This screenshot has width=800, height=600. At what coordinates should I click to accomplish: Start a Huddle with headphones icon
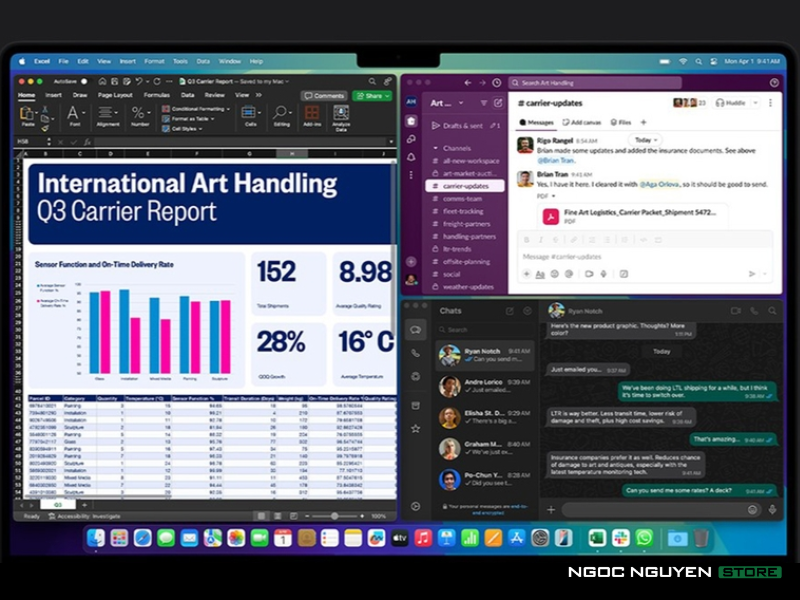pos(738,102)
